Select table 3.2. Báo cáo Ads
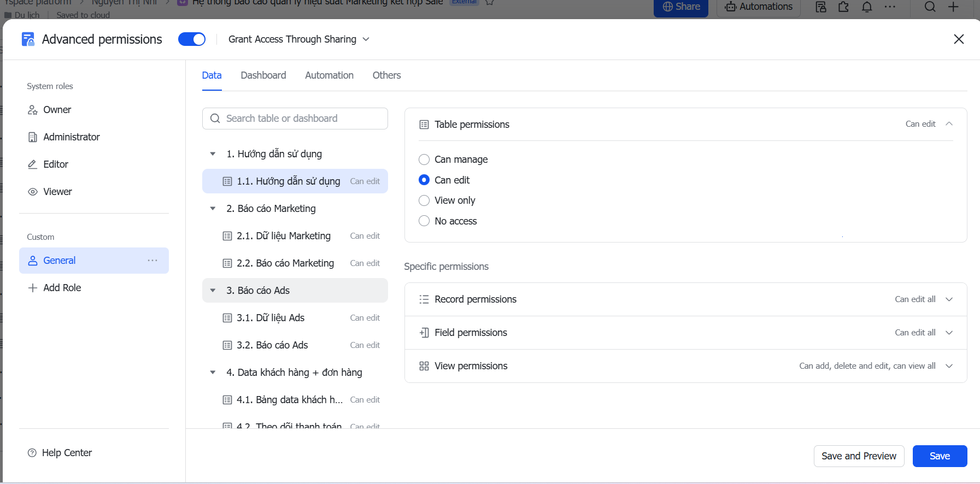The image size is (980, 484). click(295, 345)
